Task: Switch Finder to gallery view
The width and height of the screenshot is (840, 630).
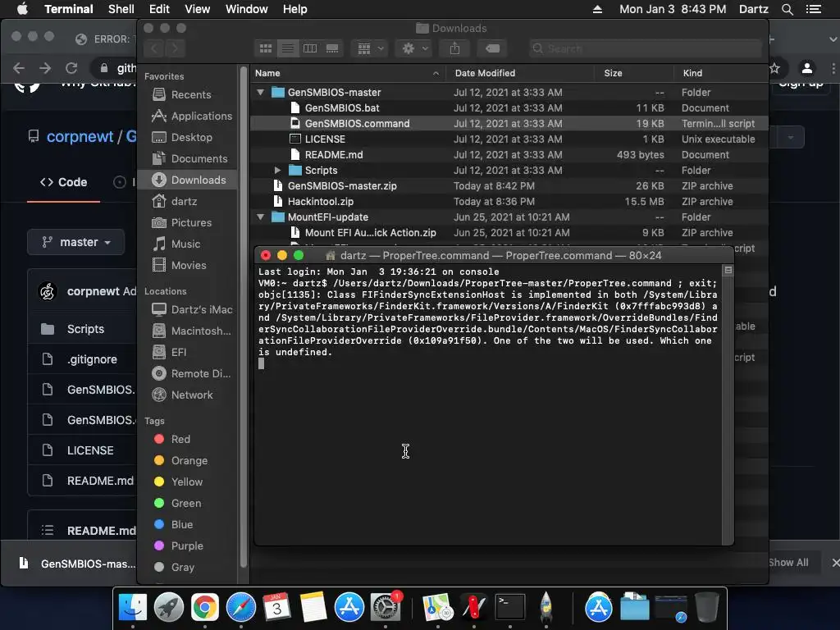Action: (x=332, y=48)
